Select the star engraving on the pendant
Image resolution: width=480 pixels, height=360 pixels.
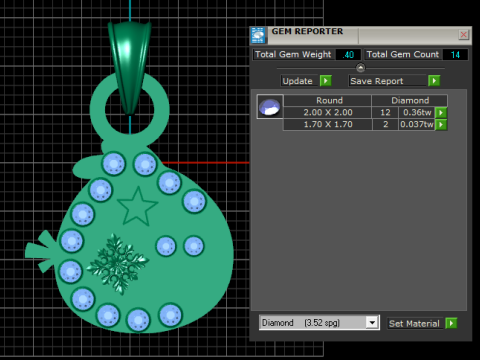pos(137,207)
